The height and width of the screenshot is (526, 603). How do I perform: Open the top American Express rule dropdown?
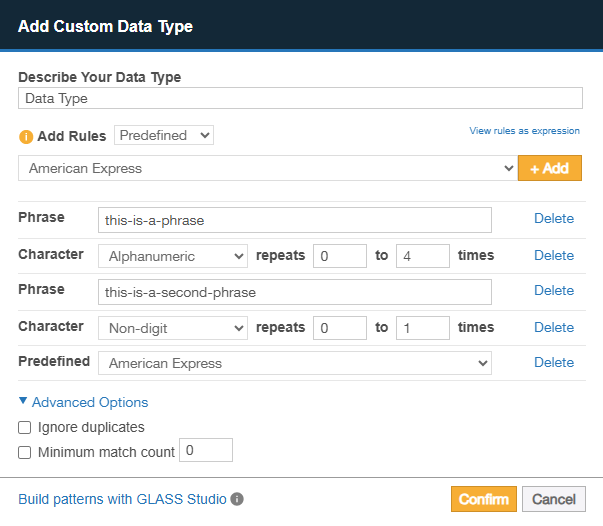pos(267,168)
